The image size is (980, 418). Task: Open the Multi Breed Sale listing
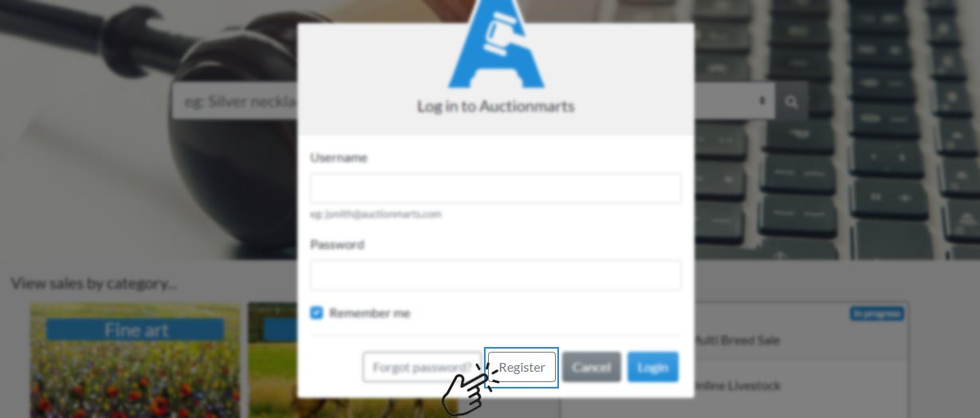pos(737,341)
